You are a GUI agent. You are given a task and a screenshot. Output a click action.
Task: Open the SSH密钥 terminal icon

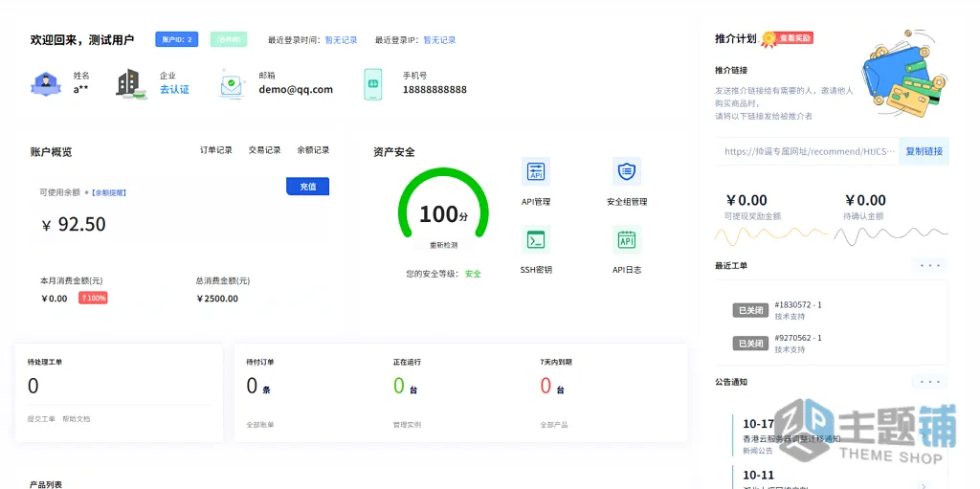[536, 239]
